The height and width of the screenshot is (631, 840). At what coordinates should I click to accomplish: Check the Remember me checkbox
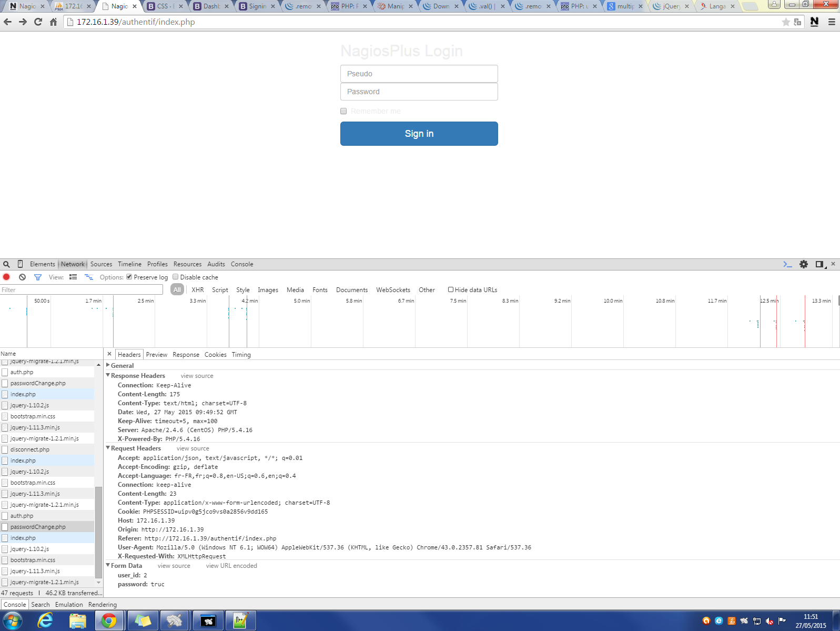[343, 111]
